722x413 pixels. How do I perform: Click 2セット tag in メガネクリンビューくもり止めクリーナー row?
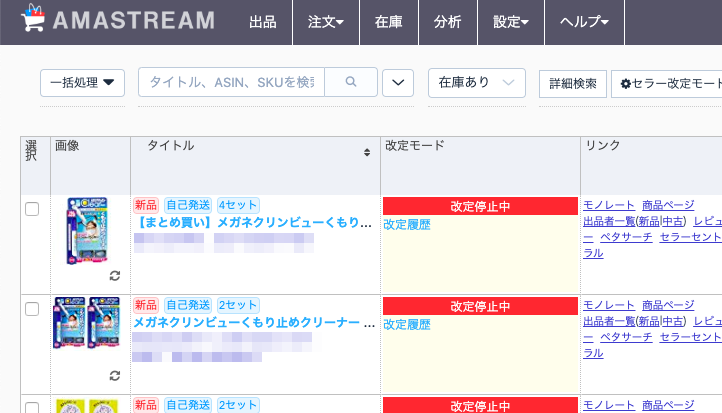tap(238, 305)
